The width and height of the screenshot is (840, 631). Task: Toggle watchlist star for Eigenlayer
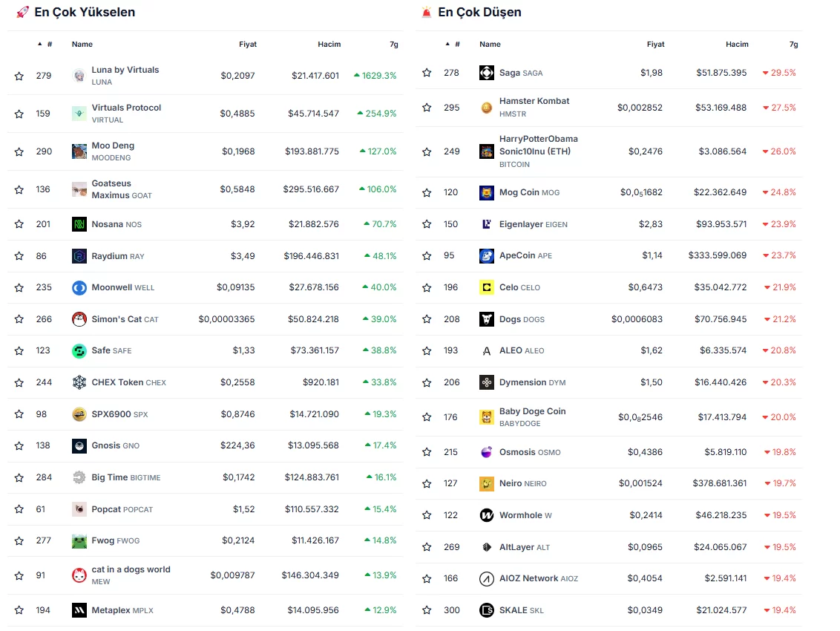(427, 224)
